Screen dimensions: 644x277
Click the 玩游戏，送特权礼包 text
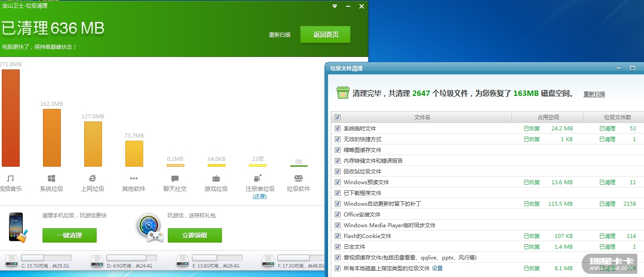point(192,216)
